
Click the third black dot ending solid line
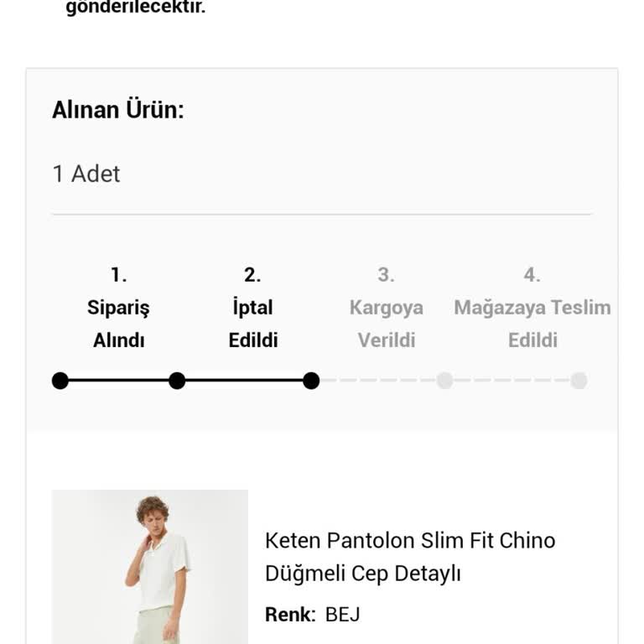tap(311, 381)
